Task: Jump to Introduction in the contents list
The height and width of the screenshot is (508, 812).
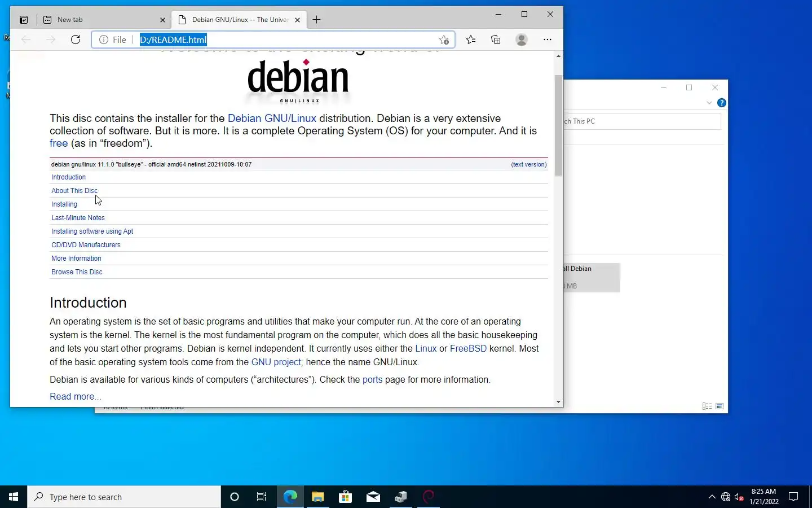Action: pos(68,177)
